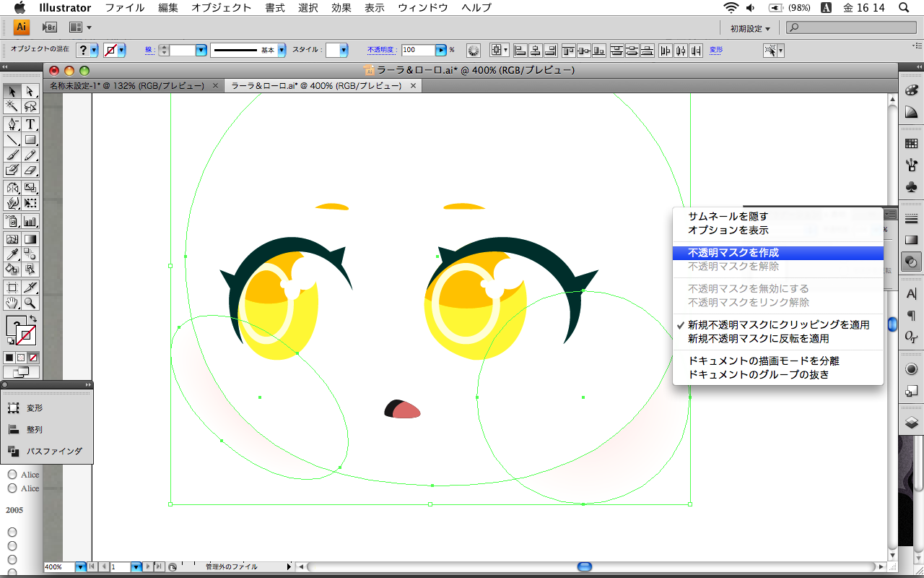924x578 pixels.
Task: Click the 変形 link in the control bar
Action: (716, 50)
